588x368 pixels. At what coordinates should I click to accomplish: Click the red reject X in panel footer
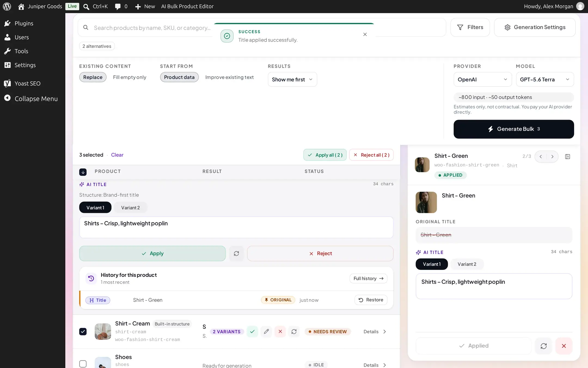click(x=564, y=346)
